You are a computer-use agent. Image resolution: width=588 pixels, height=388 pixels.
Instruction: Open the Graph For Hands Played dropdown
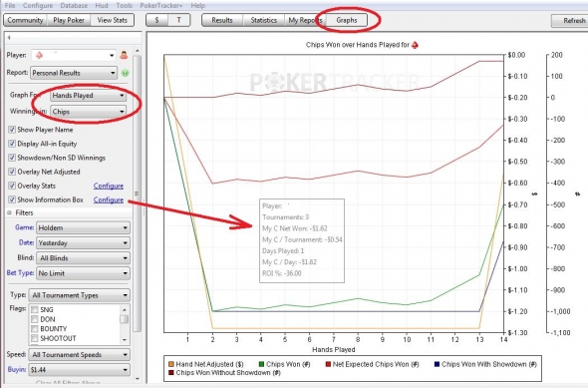click(x=88, y=96)
